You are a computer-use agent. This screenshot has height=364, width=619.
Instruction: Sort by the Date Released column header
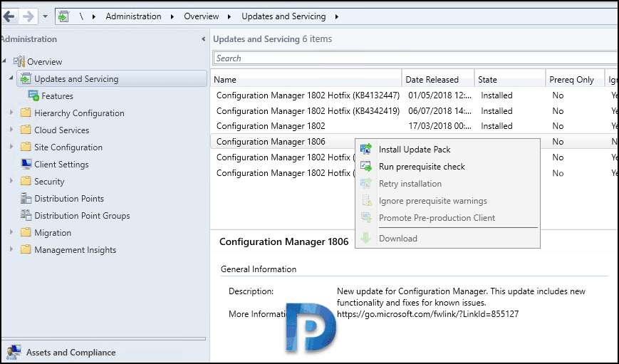[438, 79]
